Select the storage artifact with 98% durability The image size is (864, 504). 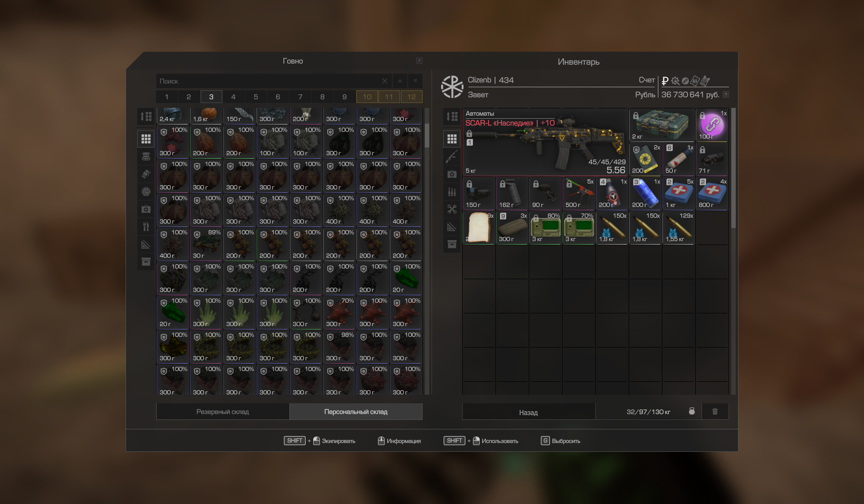tap(339, 346)
